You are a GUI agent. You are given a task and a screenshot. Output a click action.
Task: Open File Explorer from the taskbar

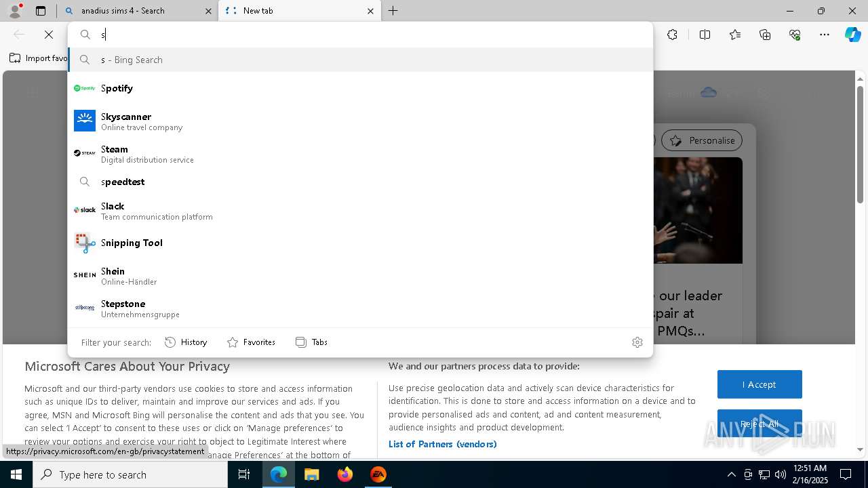(311, 474)
